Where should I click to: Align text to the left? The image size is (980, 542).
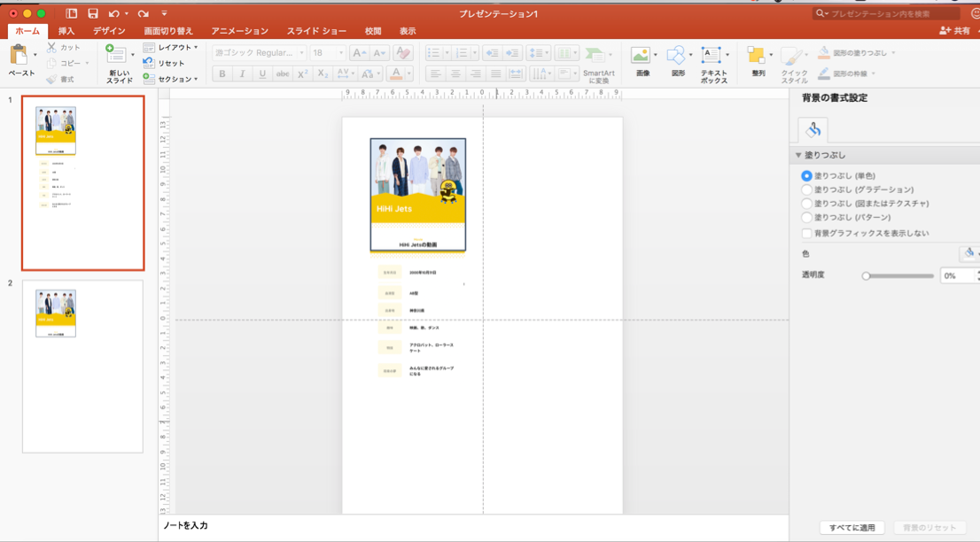click(436, 74)
